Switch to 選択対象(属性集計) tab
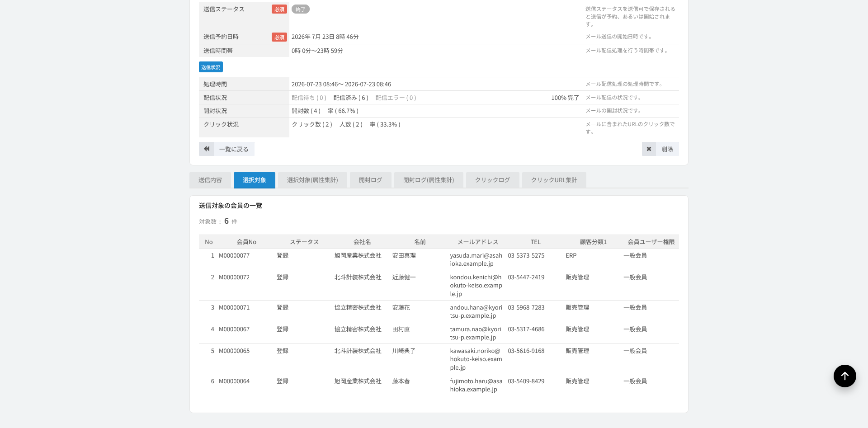This screenshot has height=428, width=868. (312, 180)
